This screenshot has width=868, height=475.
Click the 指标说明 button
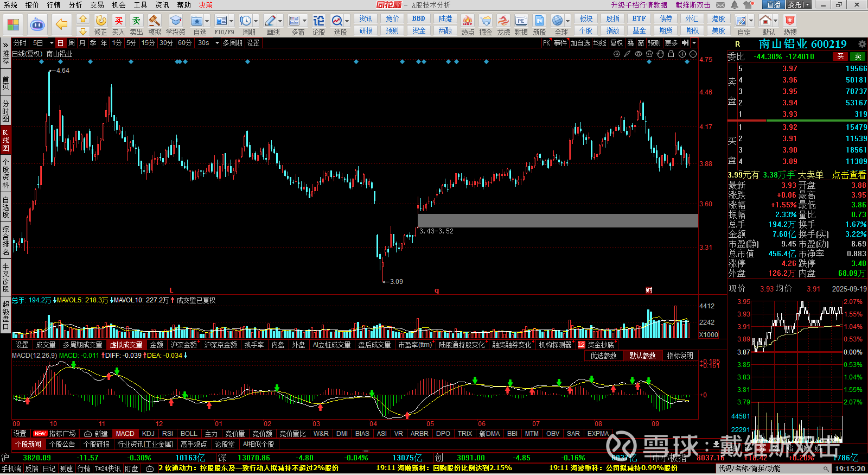pos(680,356)
